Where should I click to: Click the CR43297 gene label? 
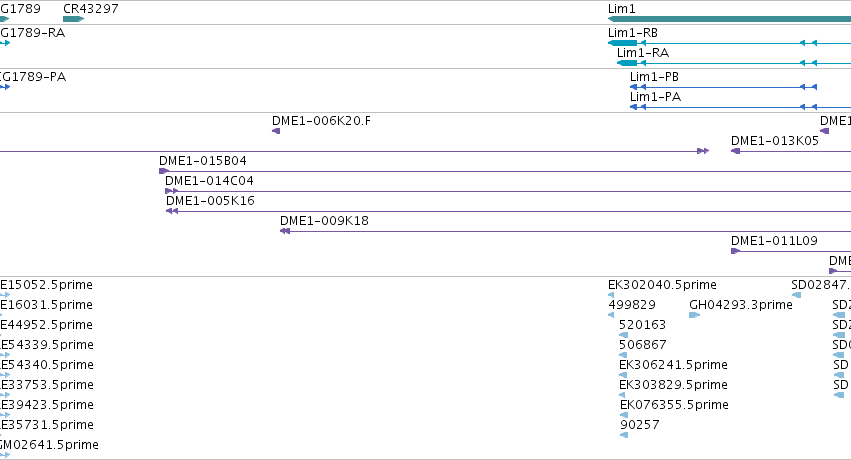pos(91,9)
